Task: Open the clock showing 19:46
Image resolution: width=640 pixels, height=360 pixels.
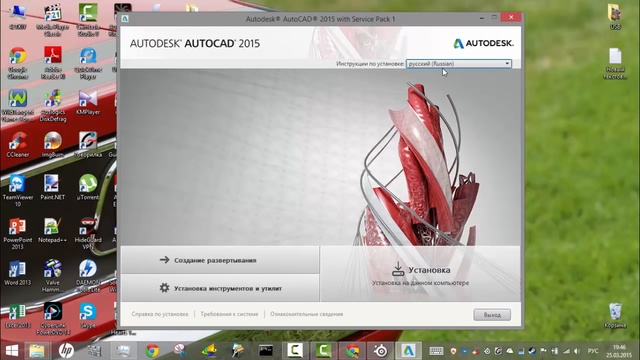Action: click(x=619, y=351)
